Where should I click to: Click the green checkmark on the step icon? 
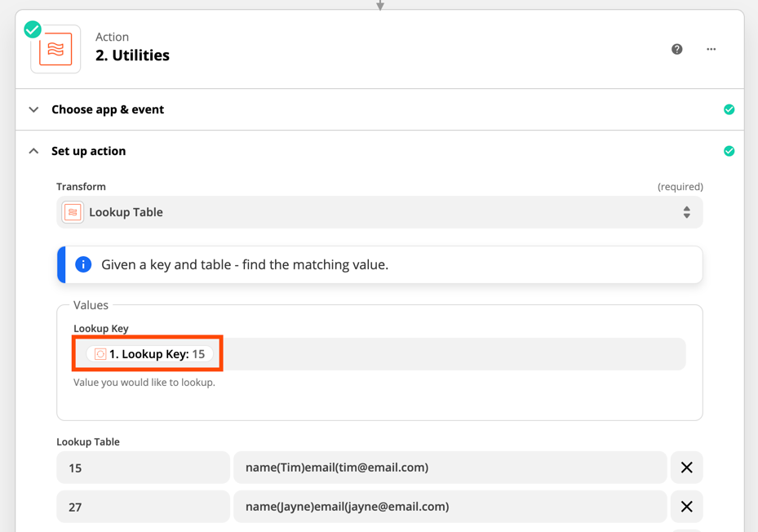pyautogui.click(x=33, y=29)
